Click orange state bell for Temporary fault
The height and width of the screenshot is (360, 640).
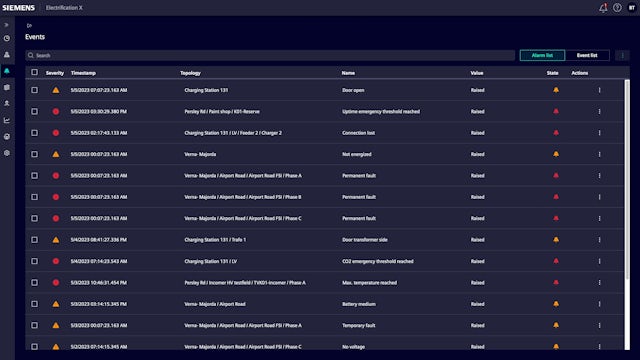(x=556, y=325)
